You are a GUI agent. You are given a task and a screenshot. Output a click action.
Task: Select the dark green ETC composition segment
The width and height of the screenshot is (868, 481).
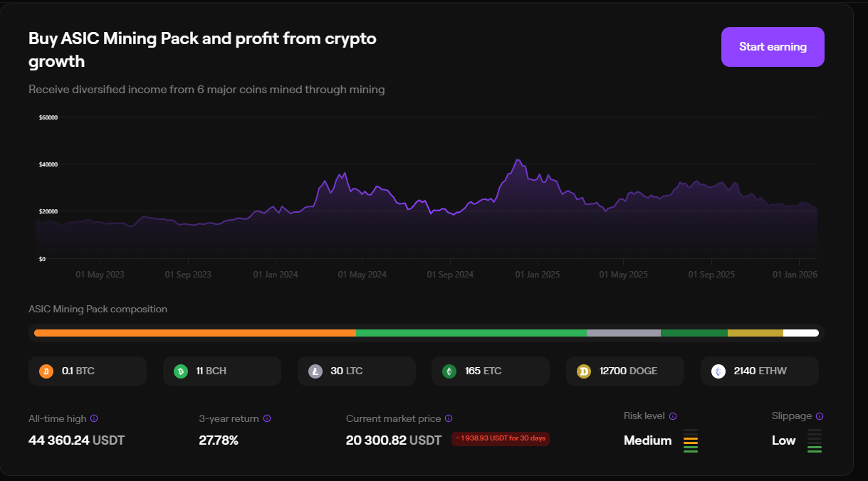tap(694, 333)
